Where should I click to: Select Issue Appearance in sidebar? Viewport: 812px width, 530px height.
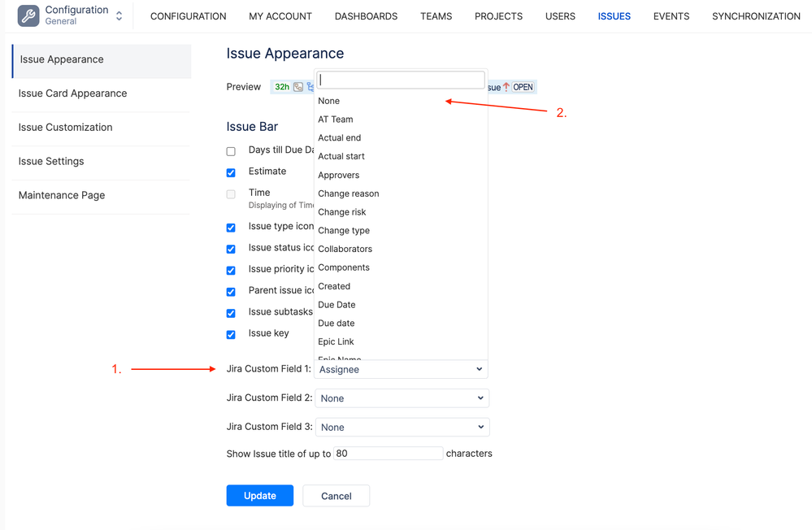coord(102,61)
